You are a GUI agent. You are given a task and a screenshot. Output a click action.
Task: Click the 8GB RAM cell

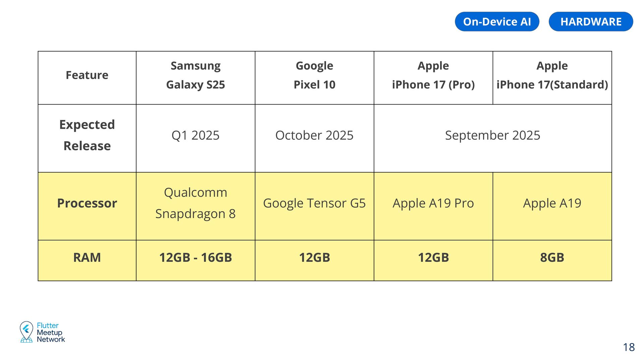coord(552,258)
